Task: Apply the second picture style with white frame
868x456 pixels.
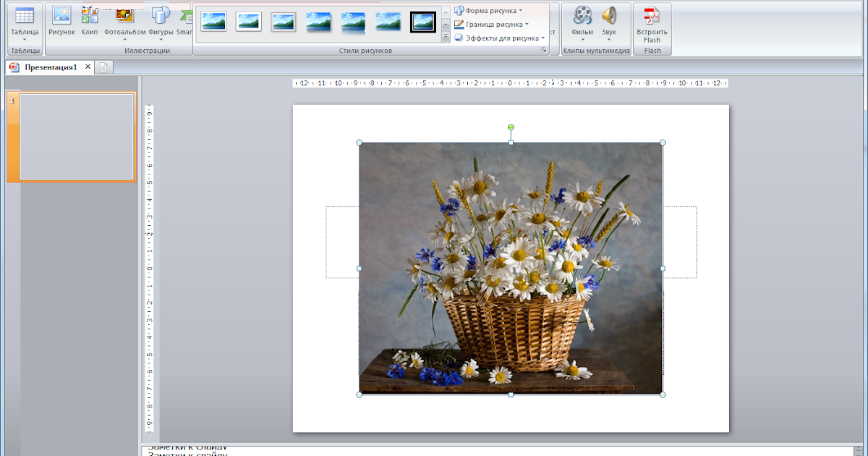Action: [249, 22]
